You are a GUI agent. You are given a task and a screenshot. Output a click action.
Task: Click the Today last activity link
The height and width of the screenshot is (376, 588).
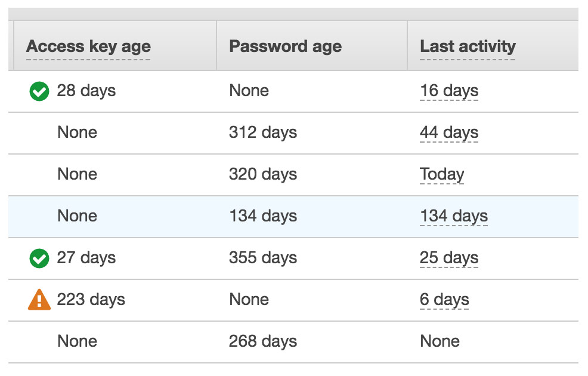(x=442, y=174)
